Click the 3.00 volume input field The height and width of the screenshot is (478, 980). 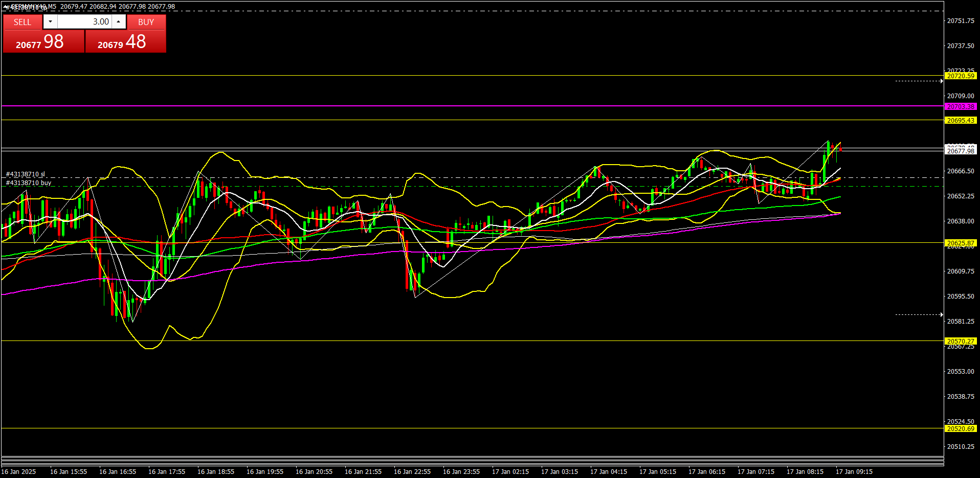click(84, 21)
